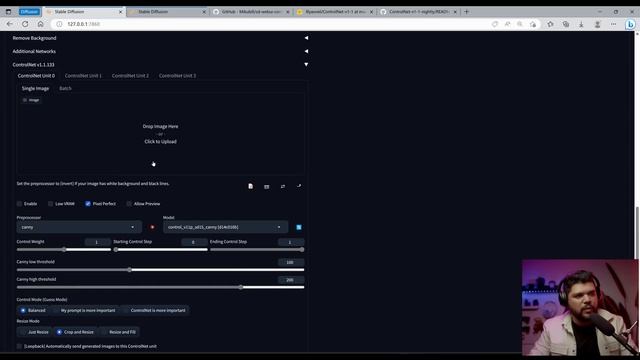
Task: Open the browser Settings and more menu
Action: point(613,24)
